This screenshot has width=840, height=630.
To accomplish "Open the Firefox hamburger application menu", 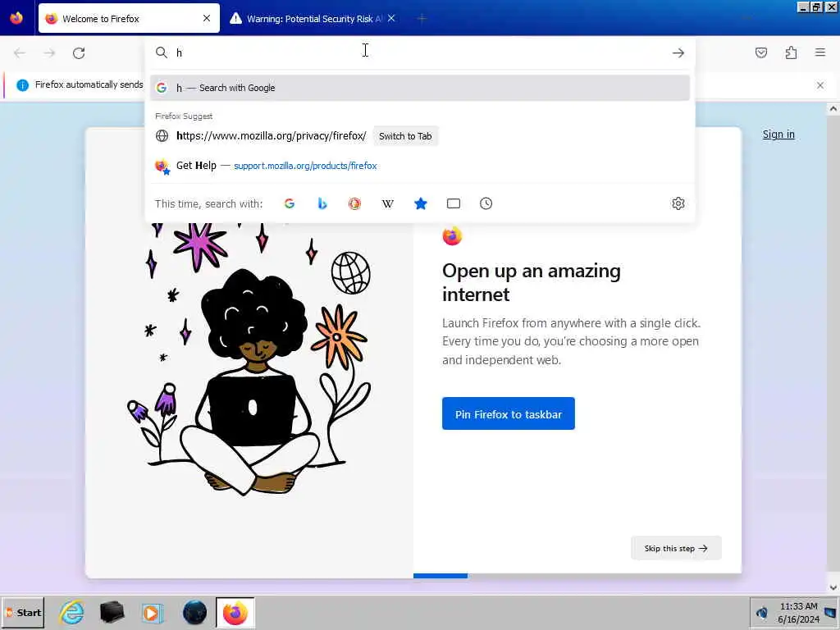I will point(820,52).
